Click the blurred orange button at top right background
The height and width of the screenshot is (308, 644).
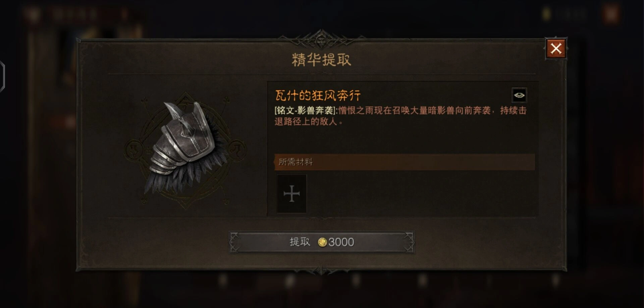pyautogui.click(x=611, y=14)
